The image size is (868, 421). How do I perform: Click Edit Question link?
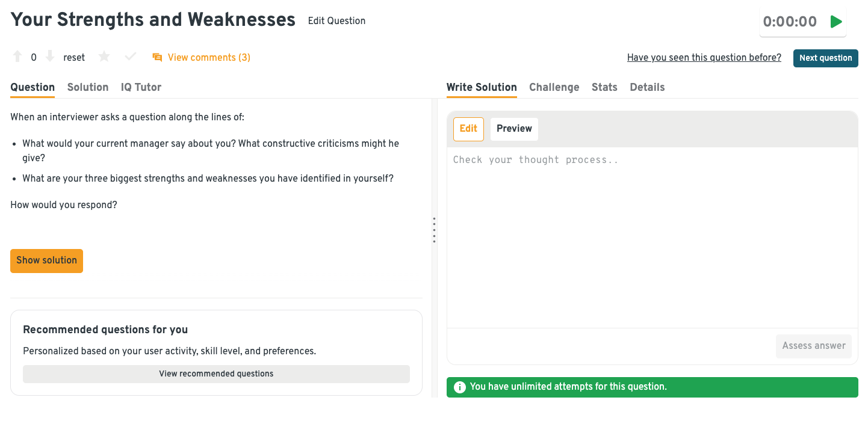336,21
